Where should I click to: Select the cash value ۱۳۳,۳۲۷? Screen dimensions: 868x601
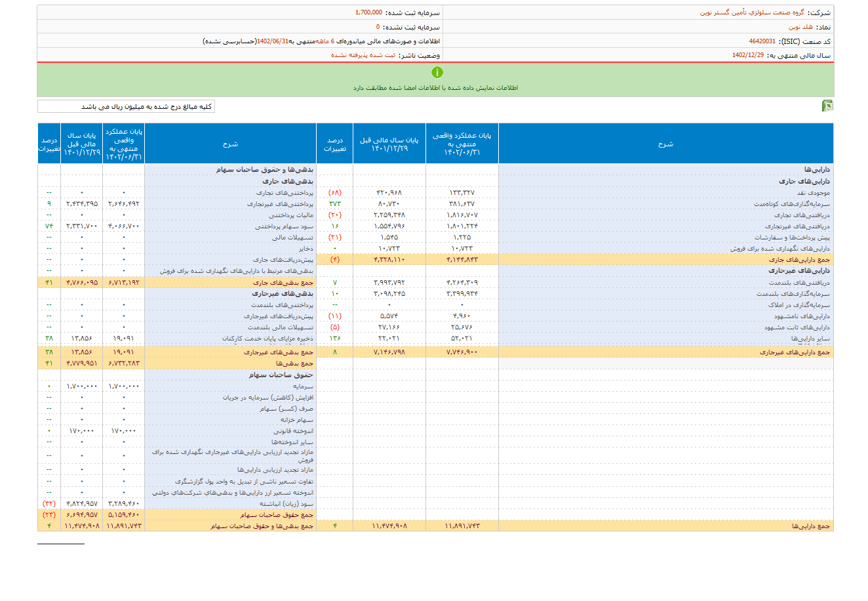[462, 193]
